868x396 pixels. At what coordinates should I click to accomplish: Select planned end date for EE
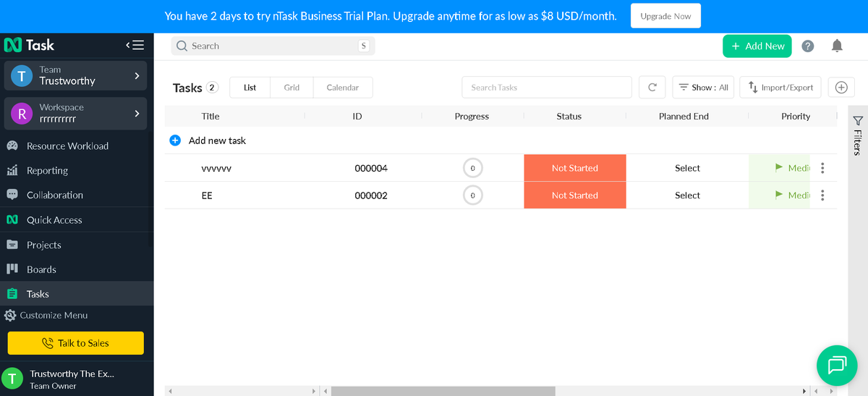click(687, 195)
